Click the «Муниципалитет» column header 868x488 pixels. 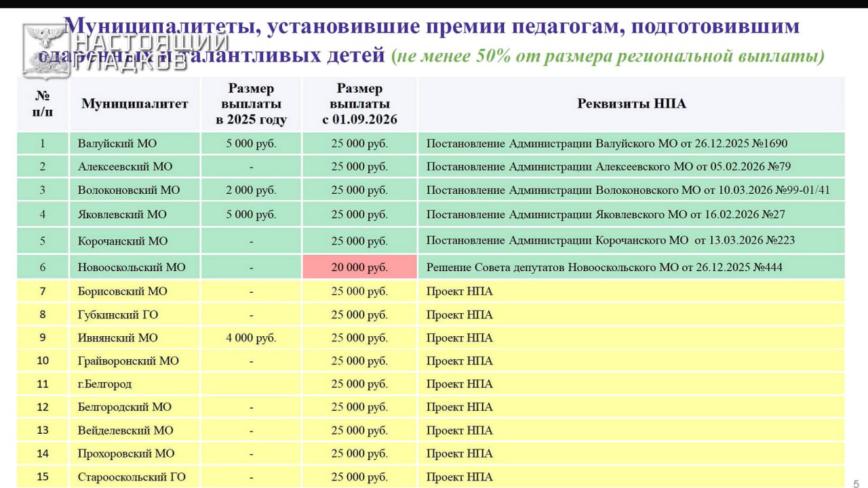coord(135,104)
